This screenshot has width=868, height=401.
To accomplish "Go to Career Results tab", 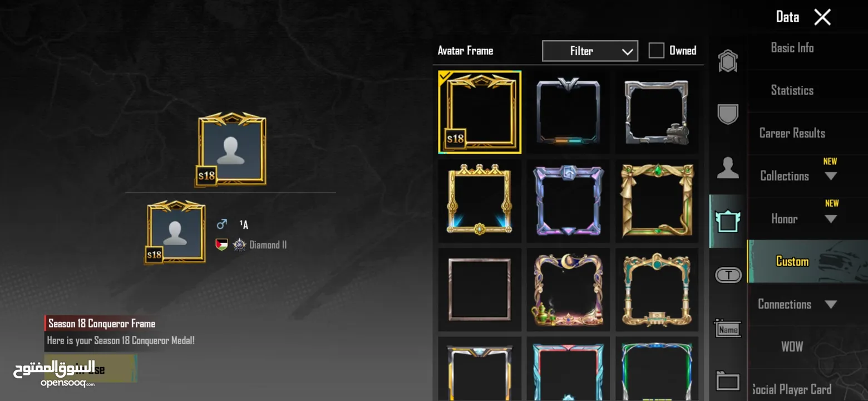I will [792, 133].
